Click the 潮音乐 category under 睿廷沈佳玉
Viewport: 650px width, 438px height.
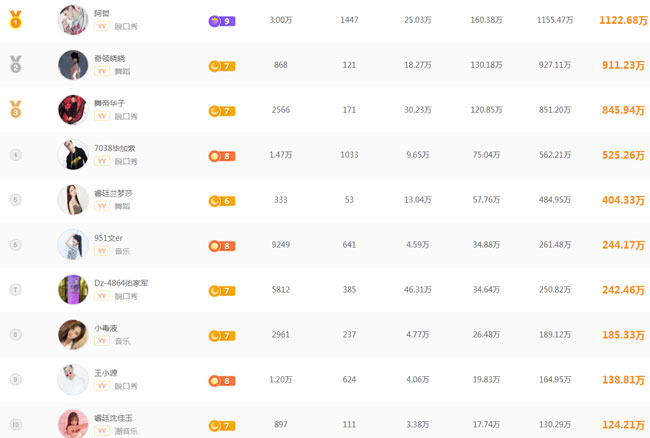(126, 431)
